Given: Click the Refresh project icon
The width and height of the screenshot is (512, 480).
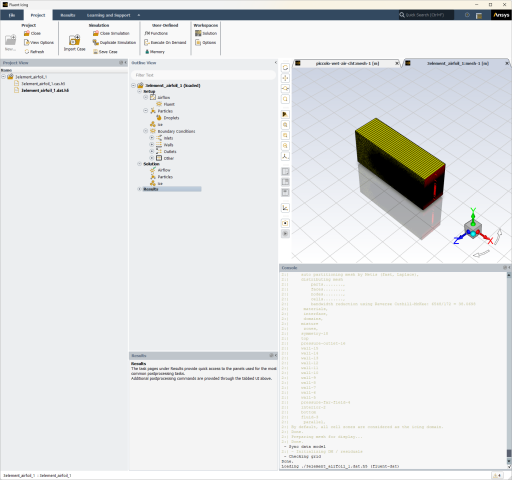Looking at the screenshot, I should (x=27, y=52).
